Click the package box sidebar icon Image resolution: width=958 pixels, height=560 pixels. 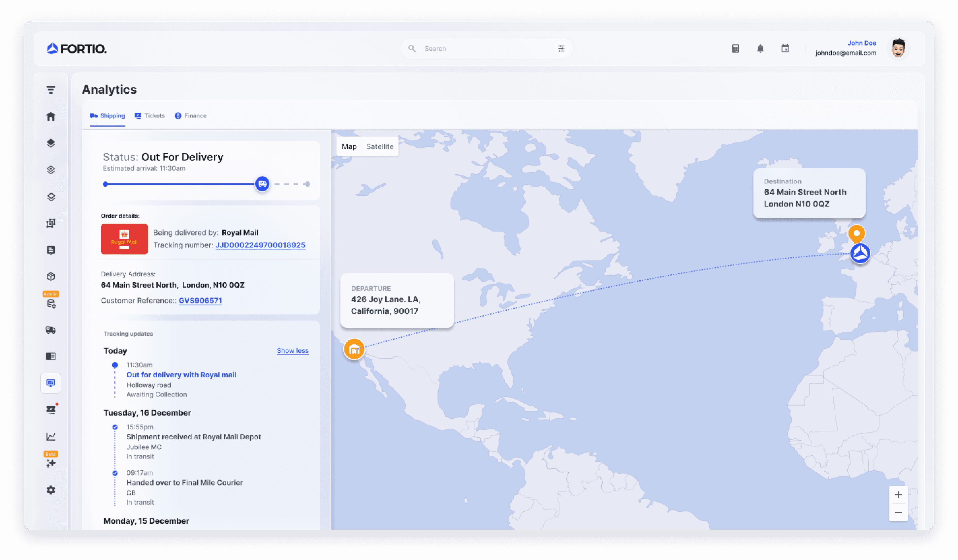(x=50, y=276)
